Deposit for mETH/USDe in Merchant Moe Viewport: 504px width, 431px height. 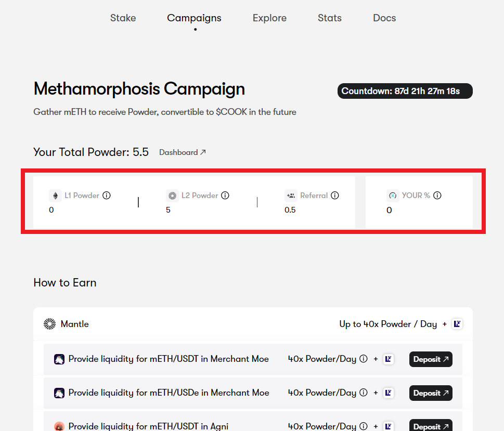tap(431, 393)
